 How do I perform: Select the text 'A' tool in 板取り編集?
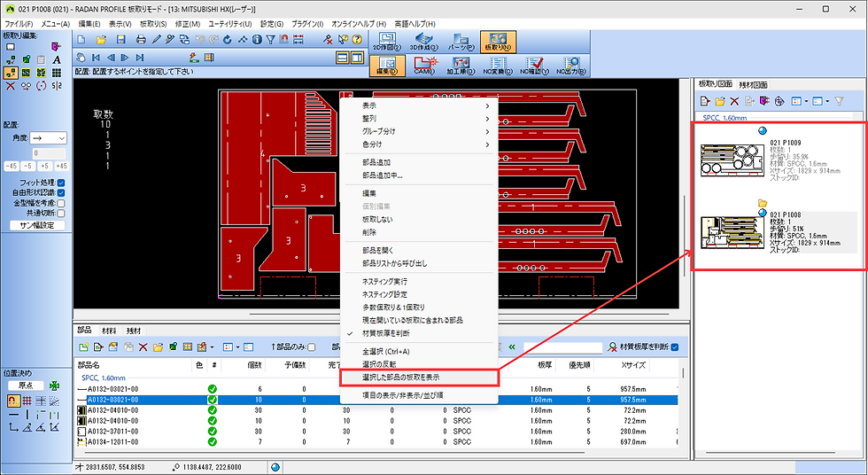(57, 59)
